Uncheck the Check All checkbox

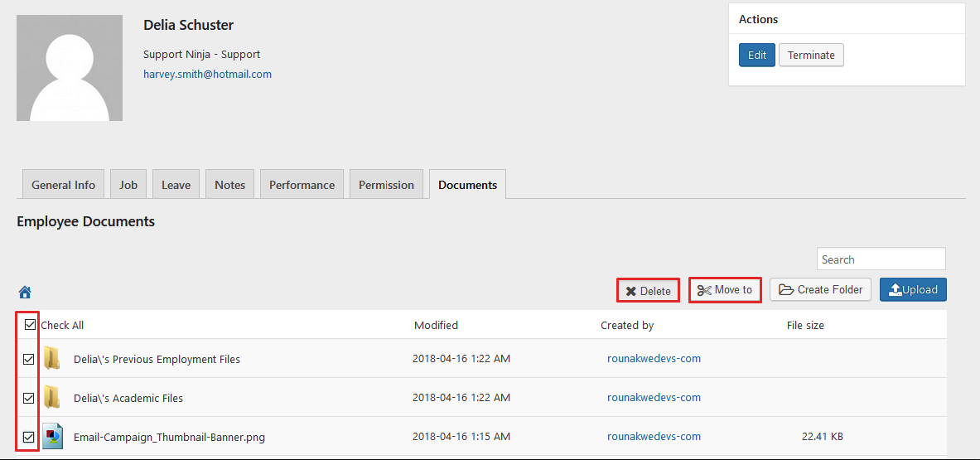(x=30, y=324)
